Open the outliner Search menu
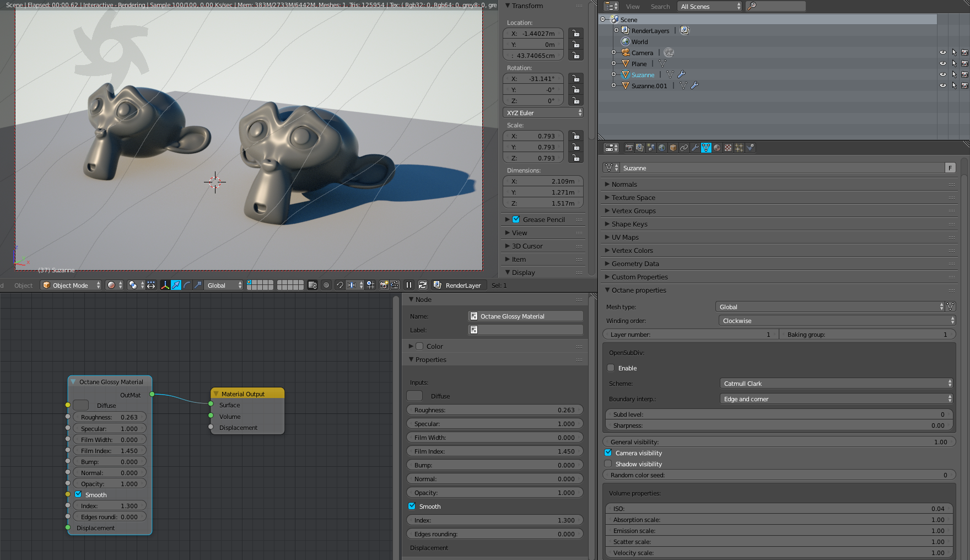Viewport: 970px width, 560px height. coord(660,7)
